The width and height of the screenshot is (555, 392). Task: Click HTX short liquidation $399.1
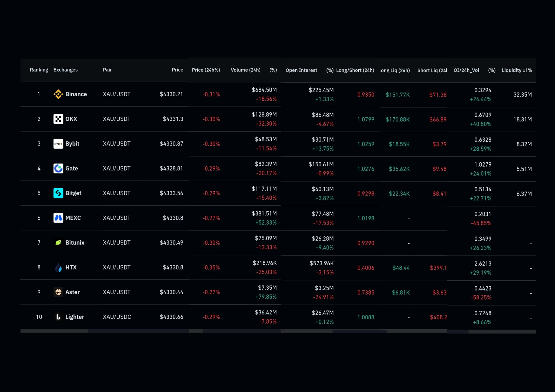438,268
